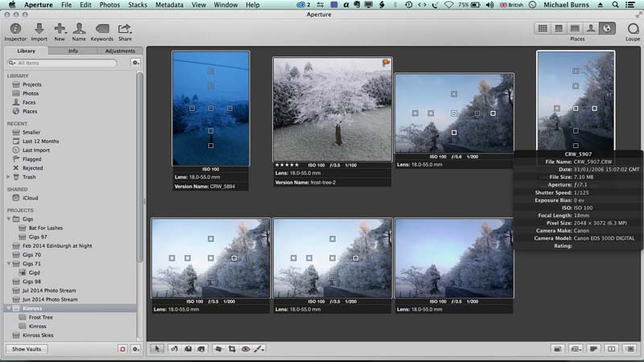Select Faces in the Library sidebar
Screen dimensions: 644x362
(x=28, y=102)
